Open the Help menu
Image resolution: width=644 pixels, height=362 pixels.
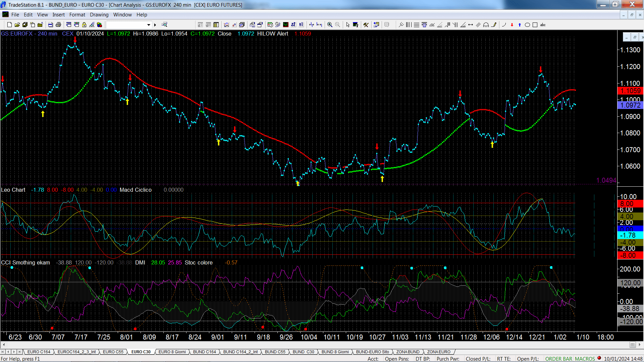click(x=142, y=15)
